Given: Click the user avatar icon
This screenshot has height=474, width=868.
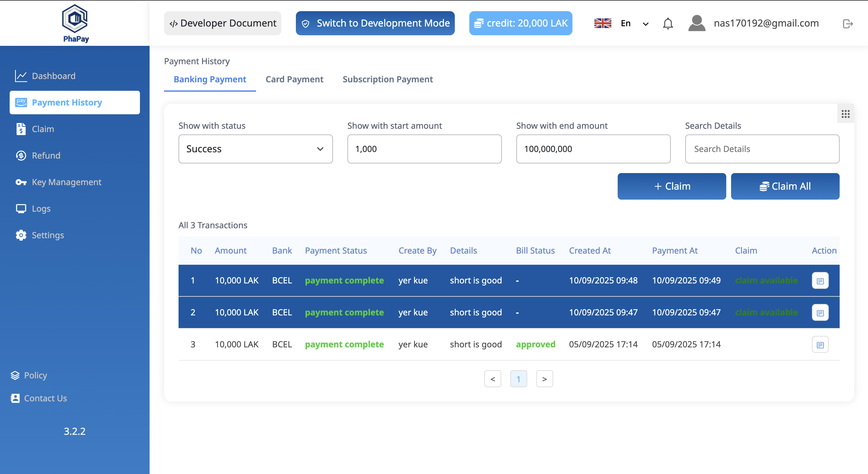Looking at the screenshot, I should [x=696, y=23].
